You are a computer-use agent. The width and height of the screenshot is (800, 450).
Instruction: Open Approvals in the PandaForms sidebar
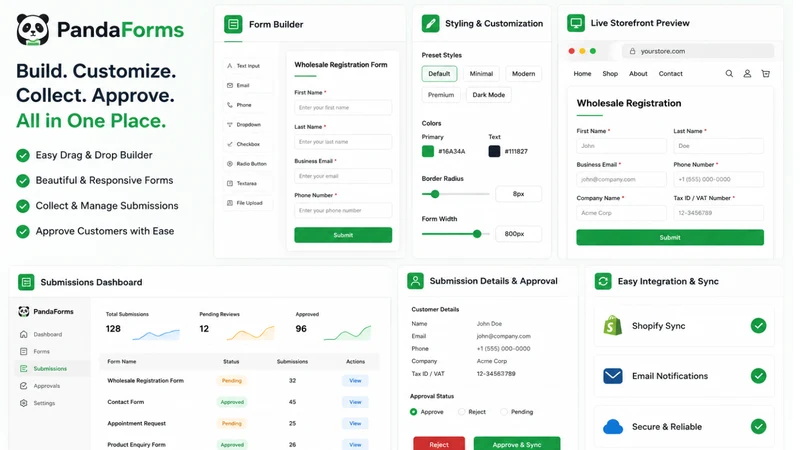coord(46,386)
